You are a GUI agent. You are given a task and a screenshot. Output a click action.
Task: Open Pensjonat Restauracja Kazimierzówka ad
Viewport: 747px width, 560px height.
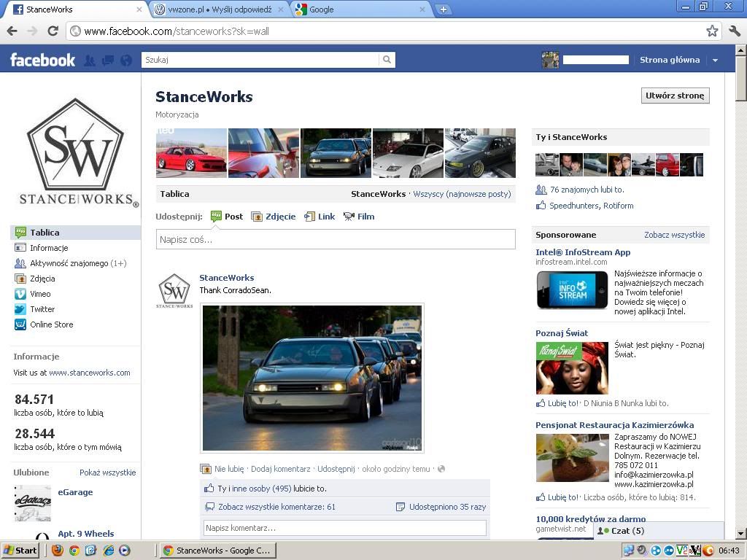[x=614, y=425]
